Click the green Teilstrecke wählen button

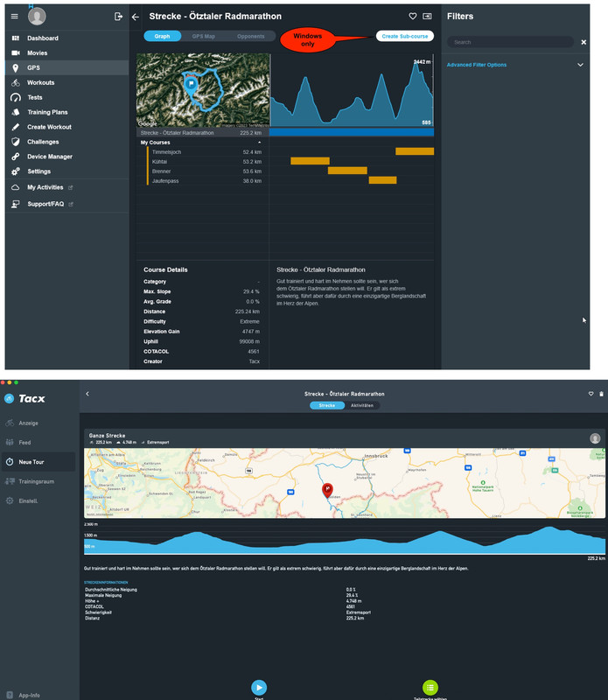tap(430, 687)
